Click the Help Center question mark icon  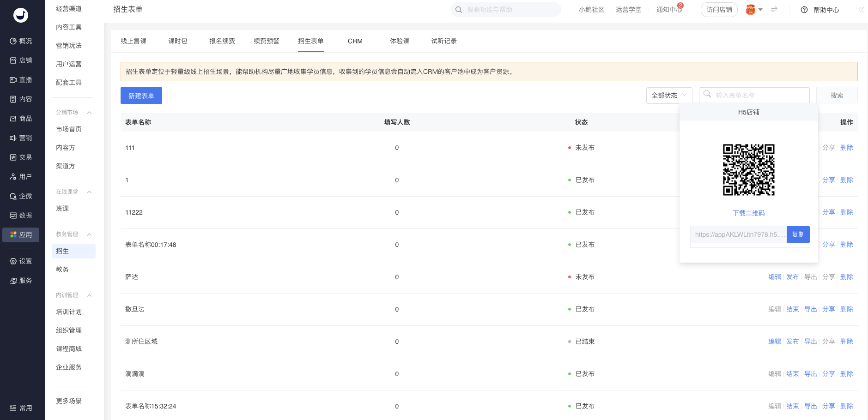pyautogui.click(x=804, y=10)
